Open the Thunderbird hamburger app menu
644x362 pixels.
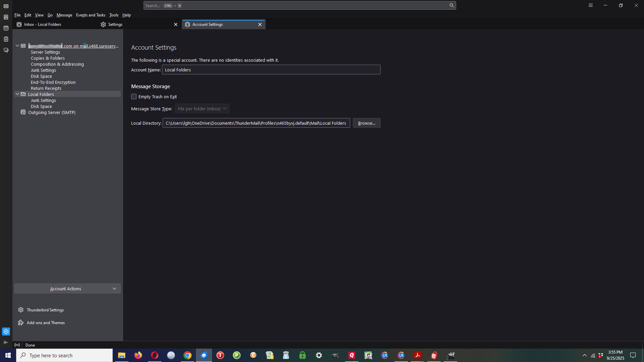[590, 5]
